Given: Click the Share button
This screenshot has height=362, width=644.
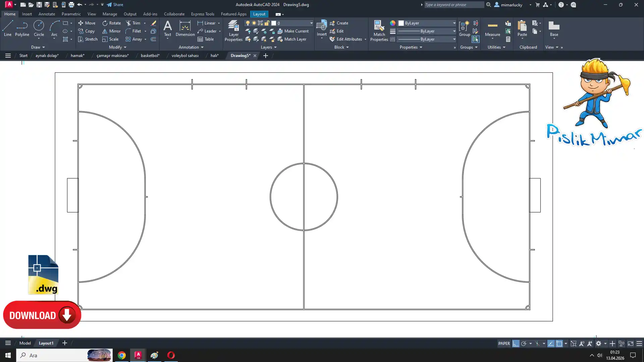Looking at the screenshot, I should [115, 5].
